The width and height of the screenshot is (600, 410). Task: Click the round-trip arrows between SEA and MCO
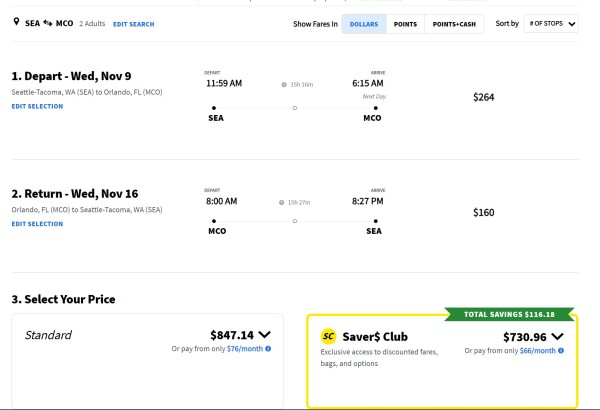pos(48,23)
